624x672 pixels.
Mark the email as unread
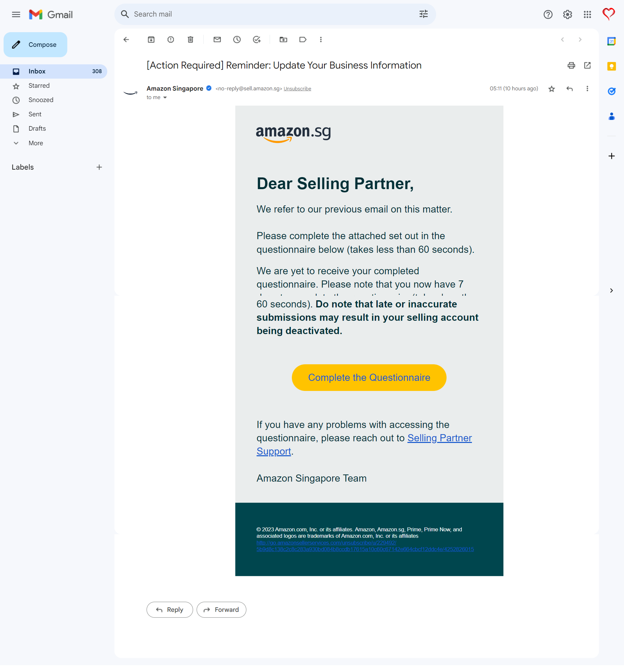pyautogui.click(x=217, y=40)
